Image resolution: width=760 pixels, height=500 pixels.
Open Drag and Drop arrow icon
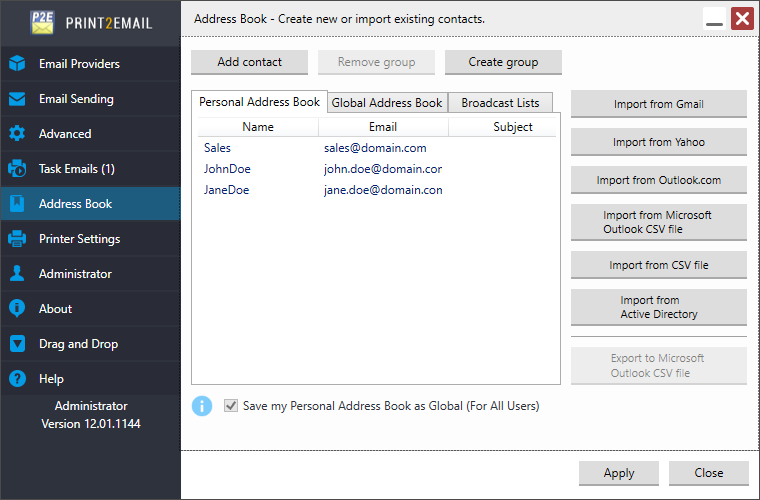(17, 344)
